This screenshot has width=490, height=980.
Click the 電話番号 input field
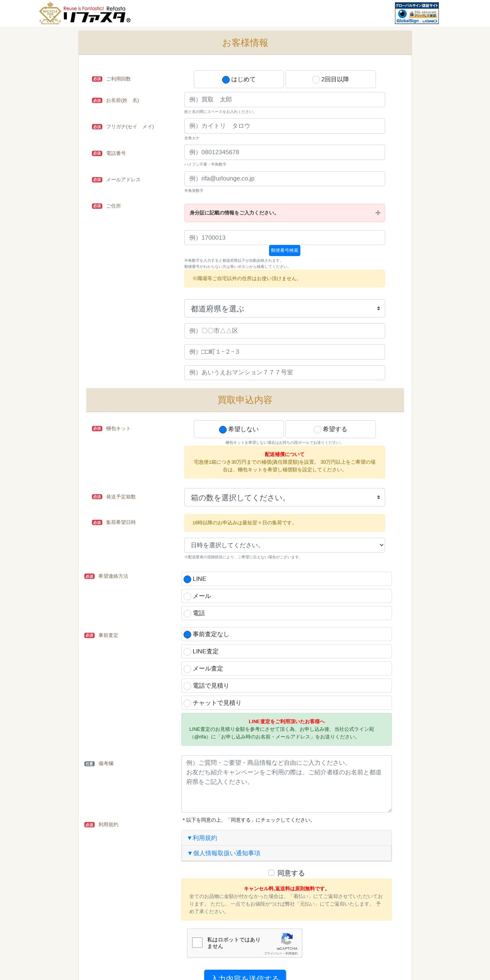point(284,152)
